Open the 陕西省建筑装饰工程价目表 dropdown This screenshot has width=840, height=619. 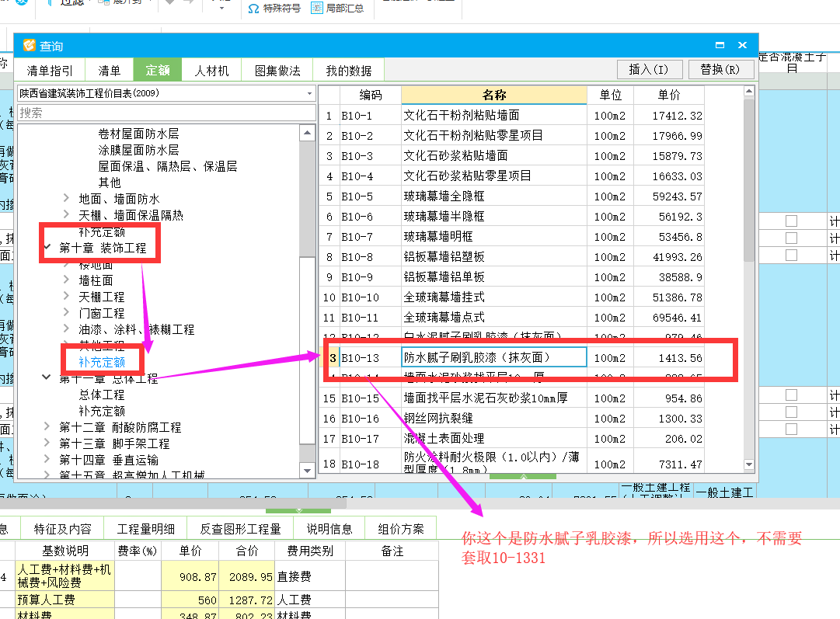[x=309, y=93]
